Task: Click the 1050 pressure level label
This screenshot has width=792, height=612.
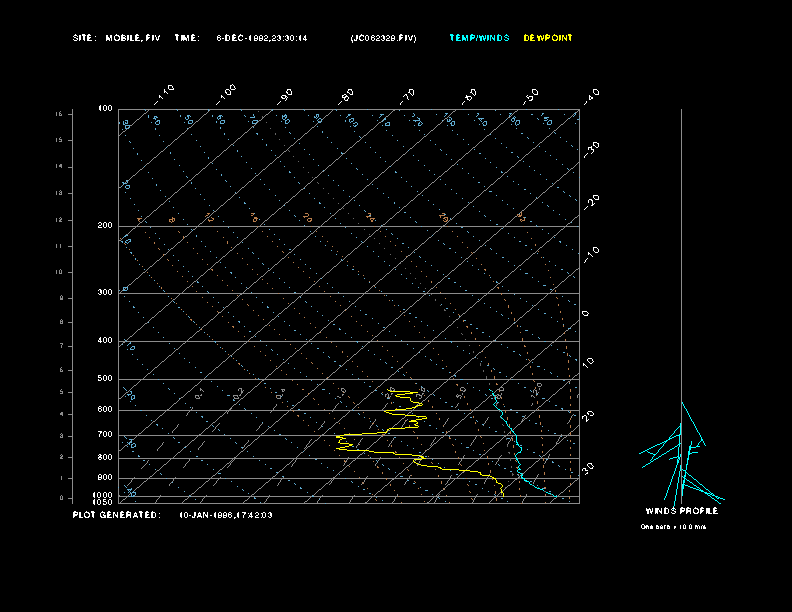Action: 103,502
